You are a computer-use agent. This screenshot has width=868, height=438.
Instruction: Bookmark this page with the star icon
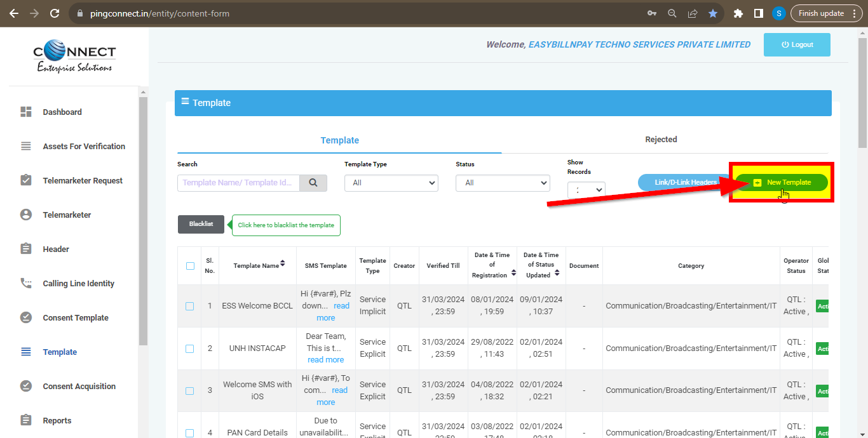pyautogui.click(x=713, y=13)
